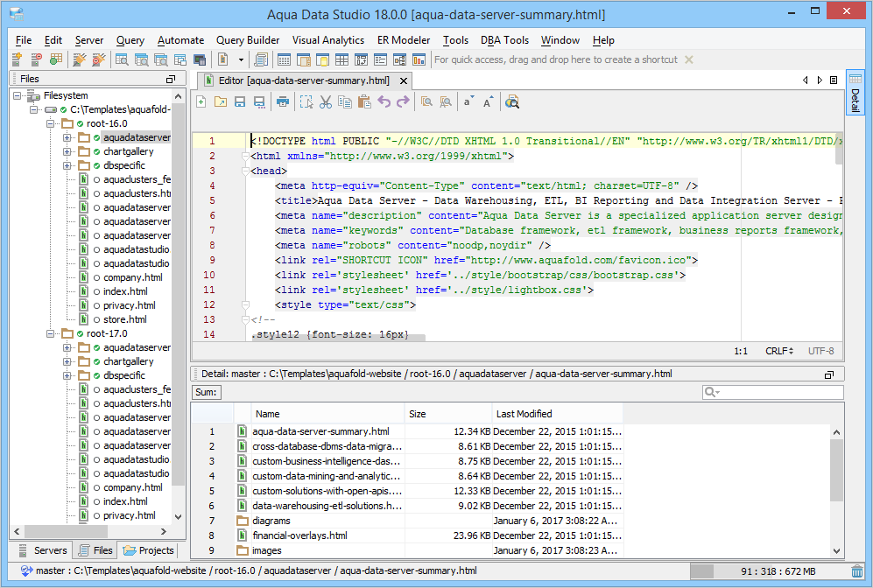Click the memory usage bar in status bar
The width and height of the screenshot is (873, 588).
click(x=768, y=571)
